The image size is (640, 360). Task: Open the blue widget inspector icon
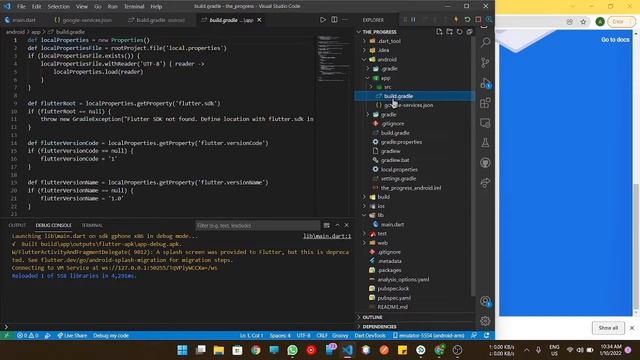489,20
